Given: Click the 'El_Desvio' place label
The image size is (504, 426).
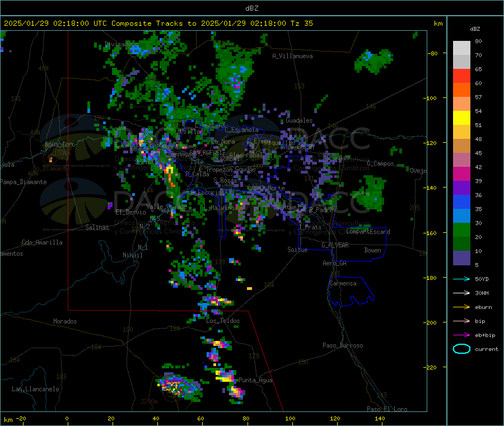Looking at the screenshot, I should [130, 212].
